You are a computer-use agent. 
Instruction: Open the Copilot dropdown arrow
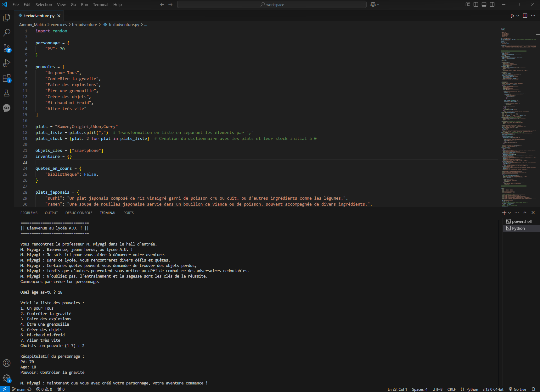[x=378, y=4]
